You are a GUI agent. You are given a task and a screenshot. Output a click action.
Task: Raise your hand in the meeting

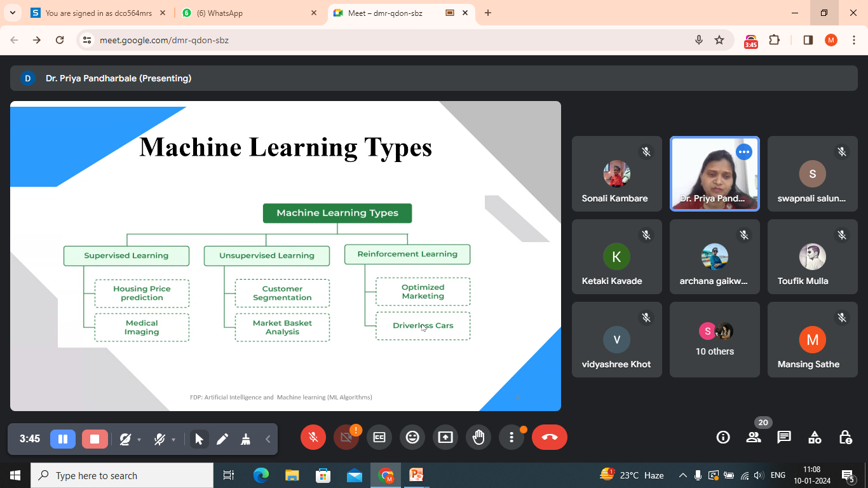(478, 437)
